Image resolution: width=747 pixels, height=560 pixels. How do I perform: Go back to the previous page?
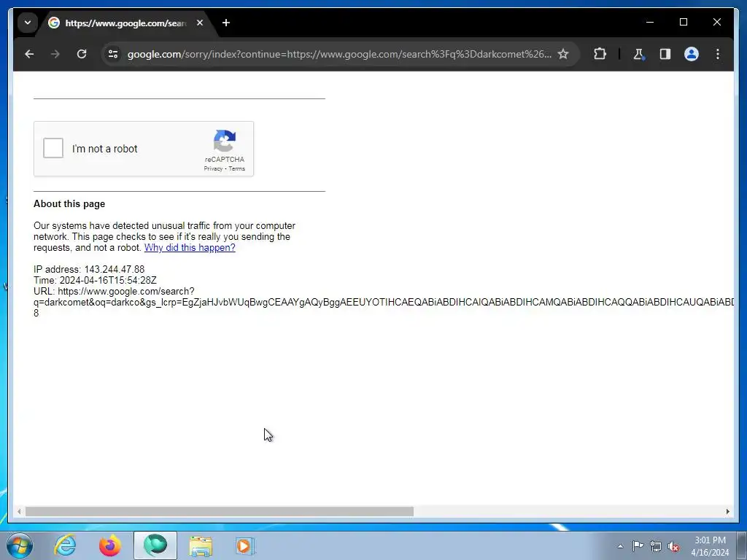pyautogui.click(x=29, y=54)
